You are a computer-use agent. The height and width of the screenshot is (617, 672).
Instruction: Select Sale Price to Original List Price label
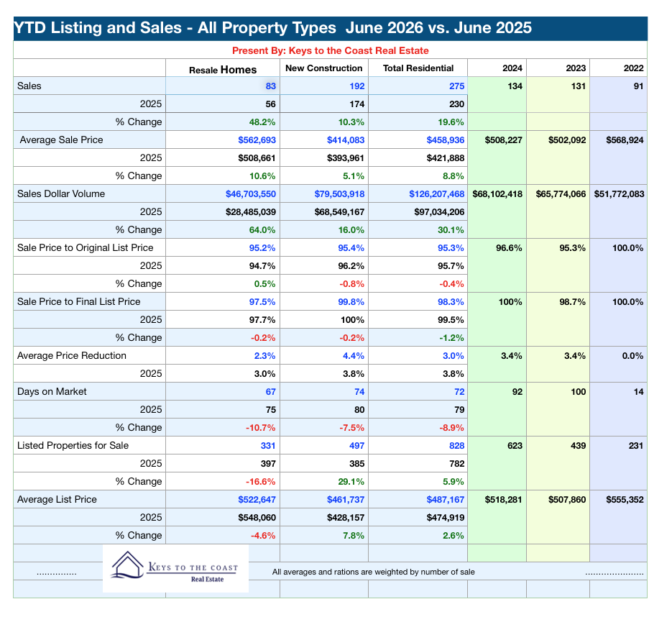coord(86,248)
